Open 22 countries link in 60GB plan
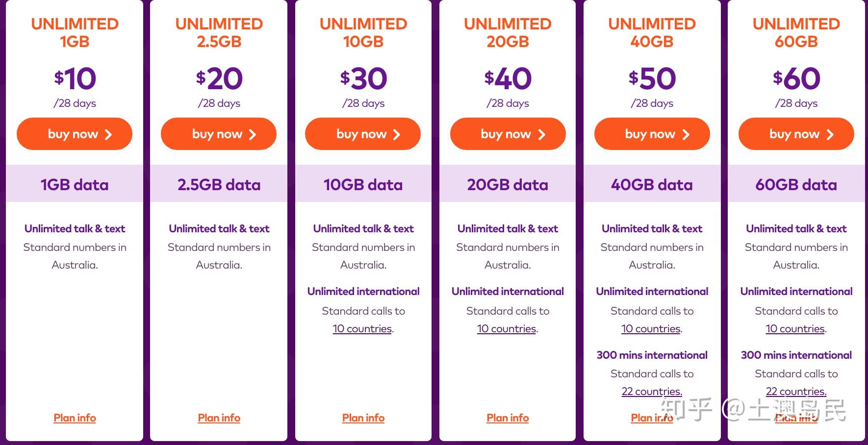868x445 pixels. click(x=796, y=392)
